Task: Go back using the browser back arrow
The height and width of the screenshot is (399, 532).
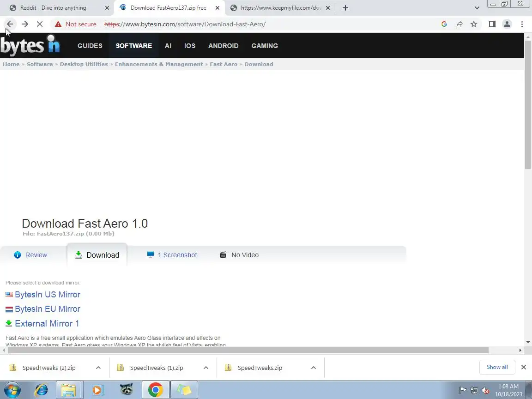Action: pyautogui.click(x=10, y=24)
